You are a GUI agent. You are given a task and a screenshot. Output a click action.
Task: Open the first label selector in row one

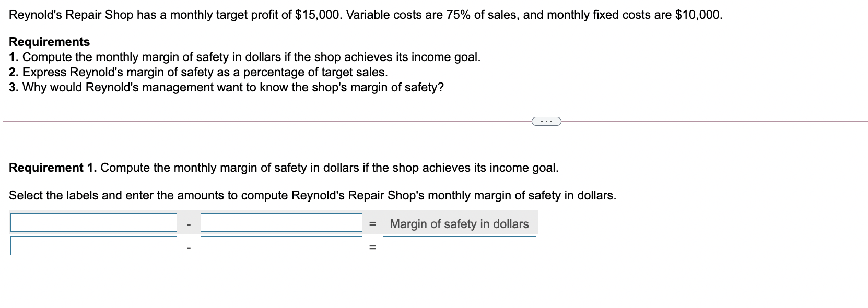[93, 222]
